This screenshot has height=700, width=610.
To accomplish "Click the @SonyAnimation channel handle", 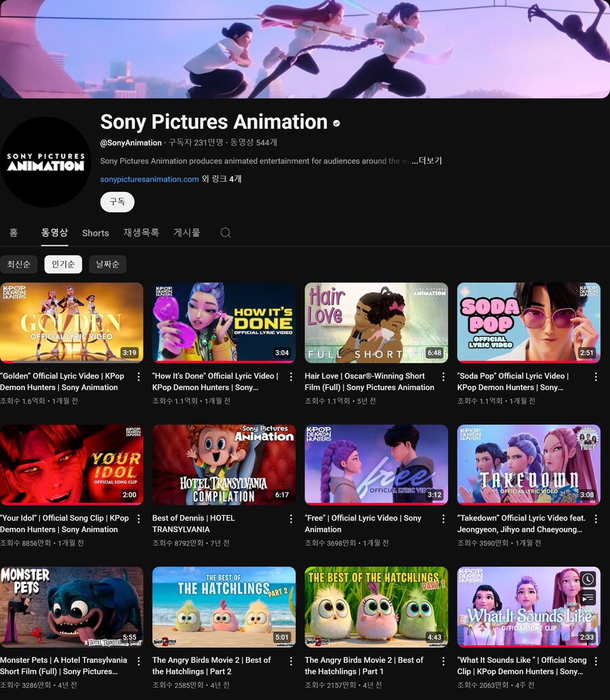I will 131,143.
